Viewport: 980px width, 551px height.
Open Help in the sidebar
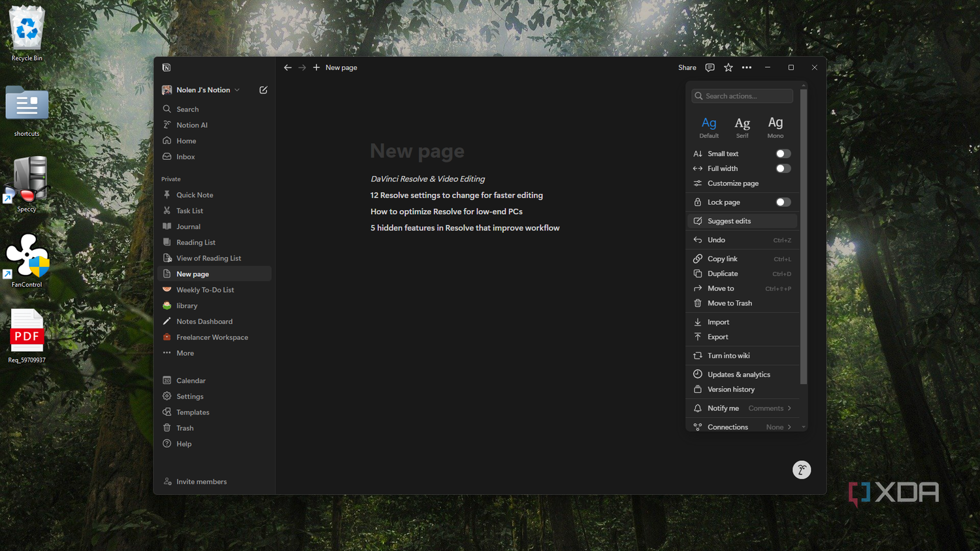tap(215, 444)
